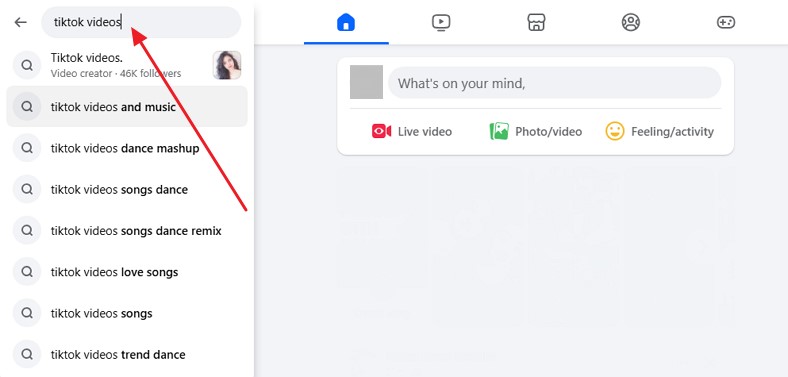Click search icon beside 'tiktok videos songs dance'

(27, 190)
